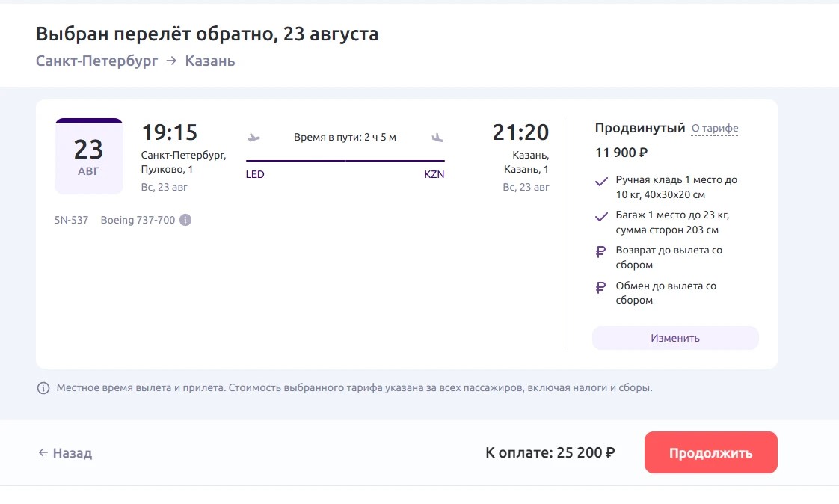Open the О тарифе fare details link

714,129
